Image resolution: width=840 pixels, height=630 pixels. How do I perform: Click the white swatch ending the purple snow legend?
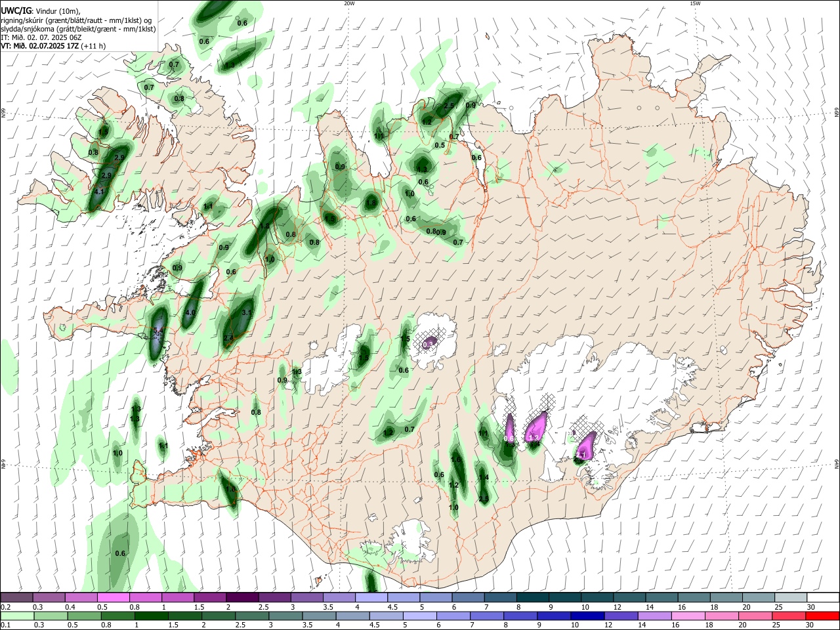coord(823,597)
